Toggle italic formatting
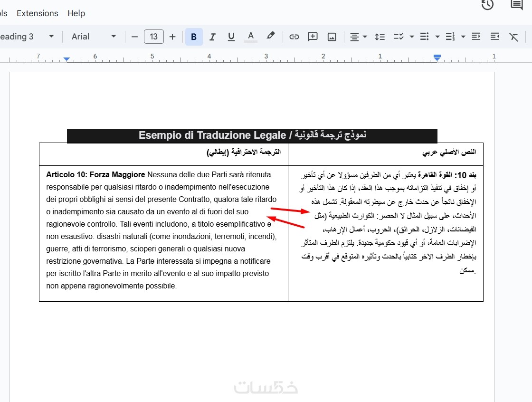This screenshot has height=402, width=532. [212, 37]
